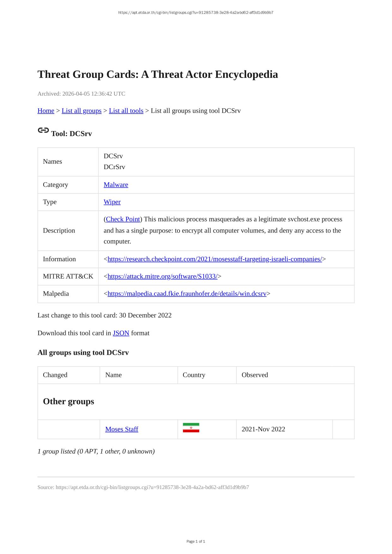
Task: Open the Malpedia win.dcsrv details link
Action: [187, 294]
